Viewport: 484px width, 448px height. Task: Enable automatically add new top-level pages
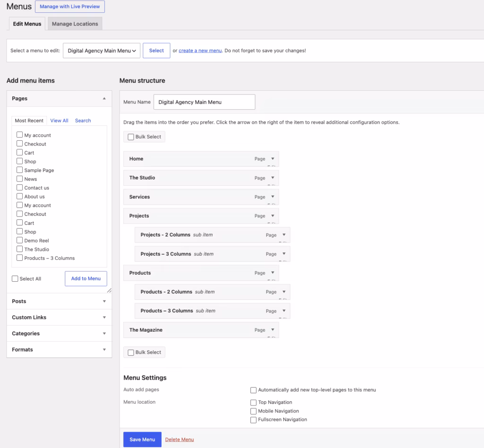(253, 390)
